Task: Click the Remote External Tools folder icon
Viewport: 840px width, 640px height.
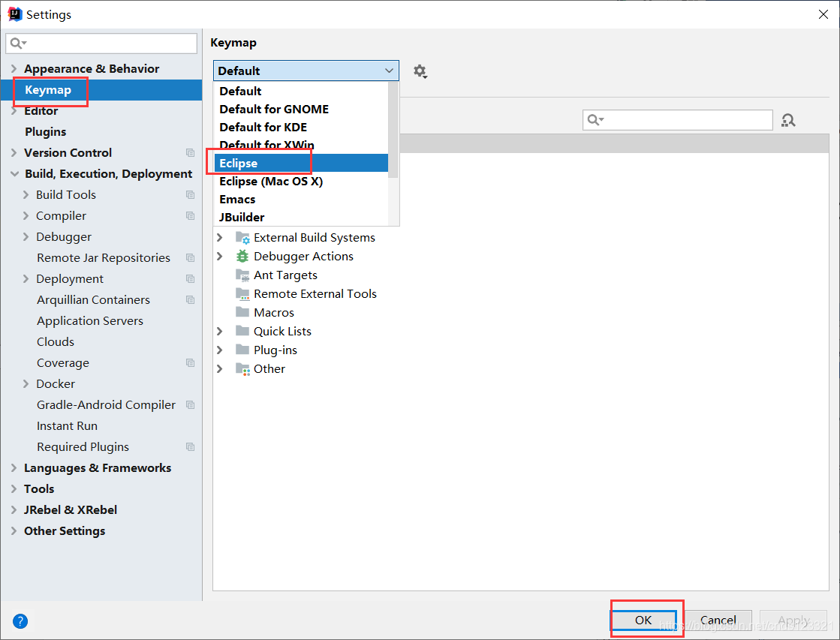Action: click(242, 294)
